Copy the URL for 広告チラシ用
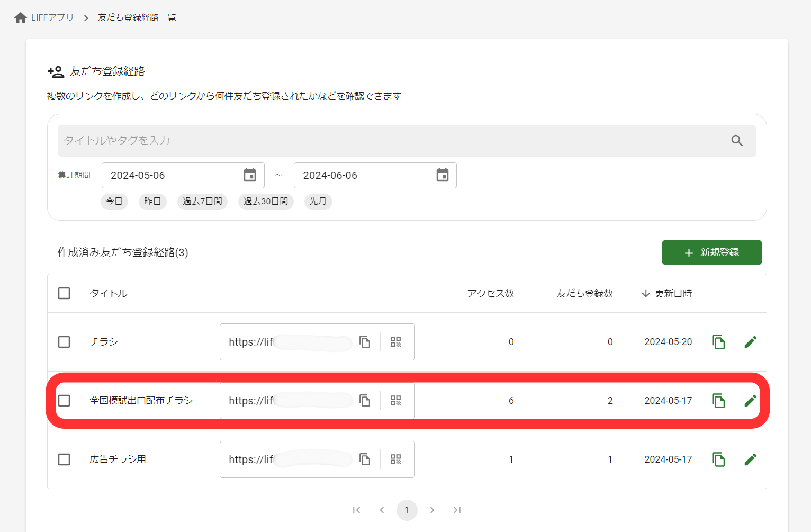Image resolution: width=811 pixels, height=532 pixels. (365, 459)
